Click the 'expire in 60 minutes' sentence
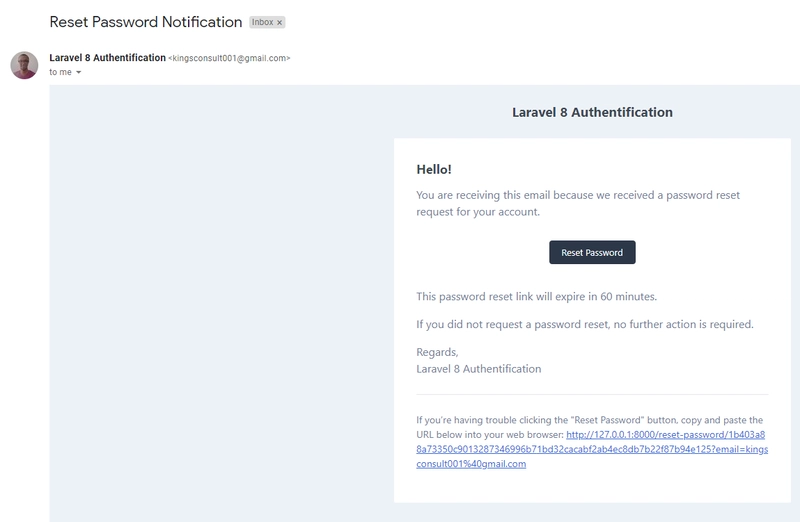Screen dimensions: 800x522 536,296
